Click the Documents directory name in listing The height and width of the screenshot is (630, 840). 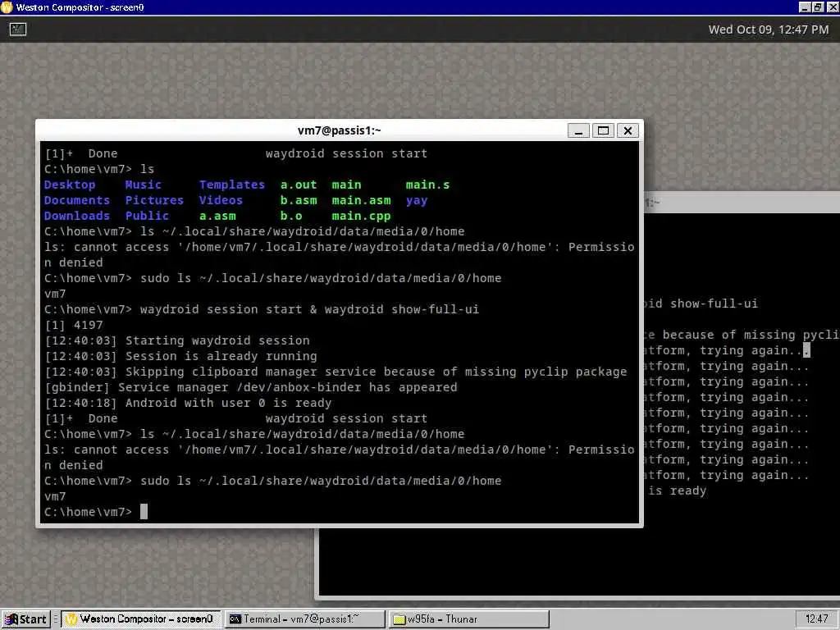(x=76, y=200)
